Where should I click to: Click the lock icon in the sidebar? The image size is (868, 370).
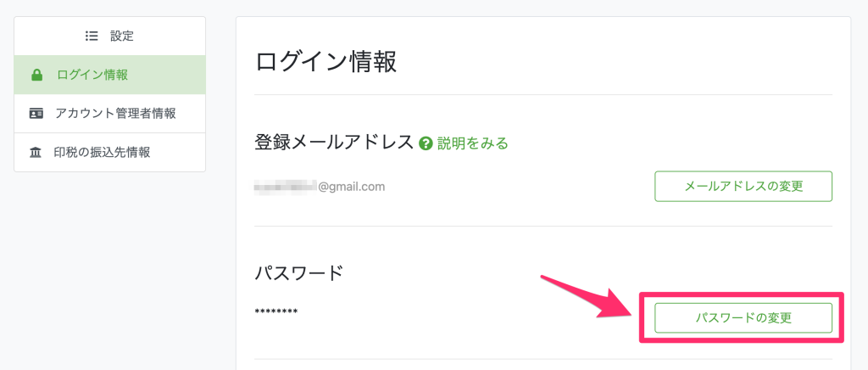(36, 76)
